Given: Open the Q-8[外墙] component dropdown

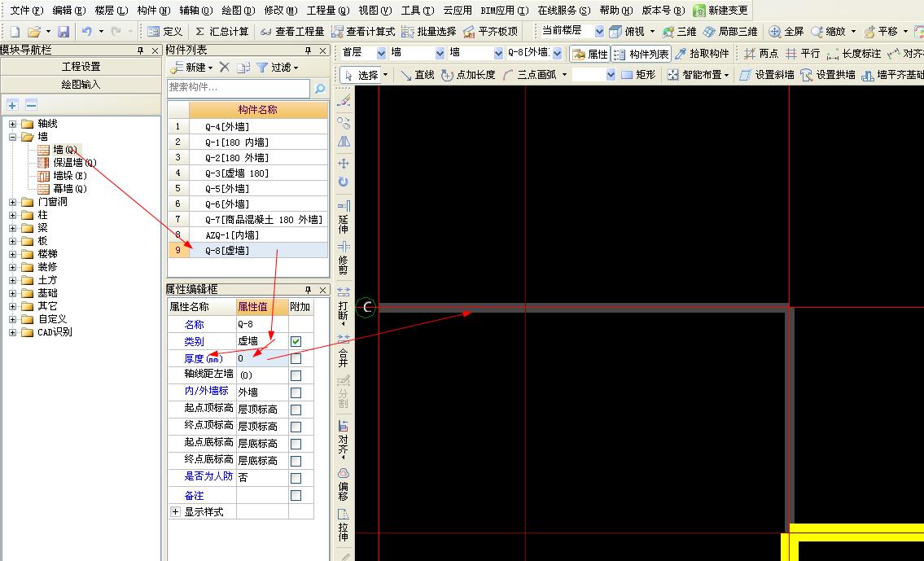Looking at the screenshot, I should pyautogui.click(x=557, y=54).
